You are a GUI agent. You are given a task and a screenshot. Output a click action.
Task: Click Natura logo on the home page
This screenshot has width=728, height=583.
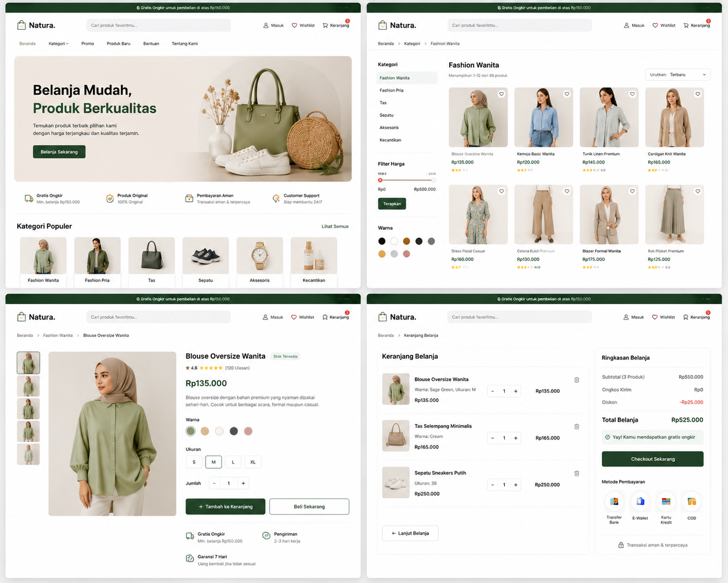point(36,25)
